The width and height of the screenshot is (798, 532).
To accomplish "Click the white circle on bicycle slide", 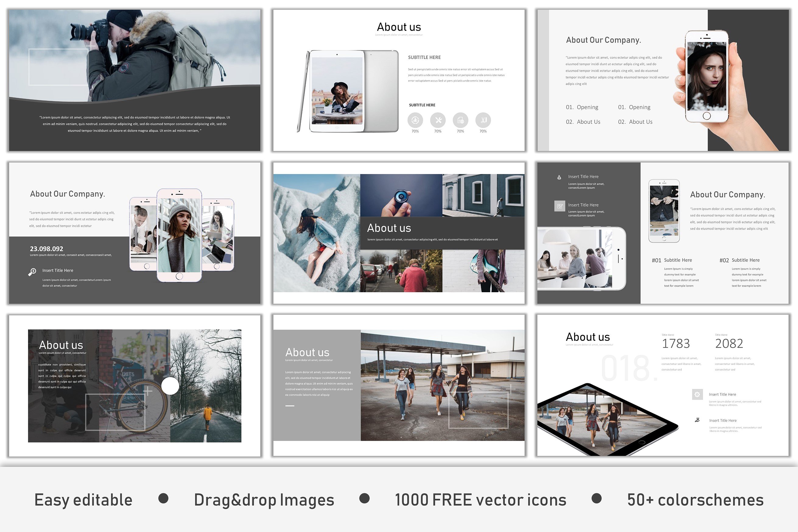I will pyautogui.click(x=170, y=386).
